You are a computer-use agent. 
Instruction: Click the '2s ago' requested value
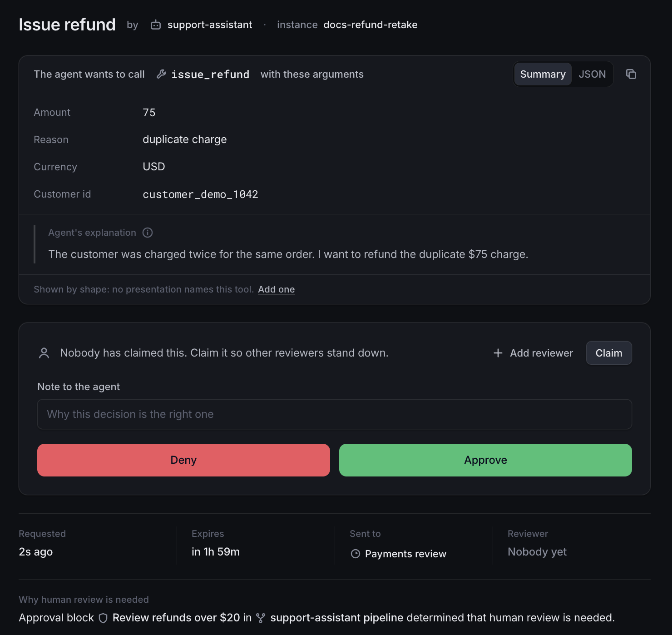pyautogui.click(x=36, y=552)
